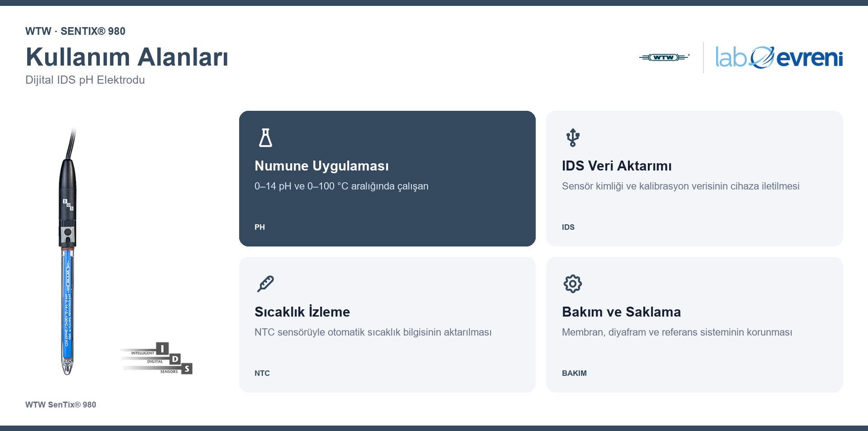Image resolution: width=868 pixels, height=431 pixels.
Task: Click the NTC sensörüyle otomatik sıcaklık description
Action: pos(373,332)
